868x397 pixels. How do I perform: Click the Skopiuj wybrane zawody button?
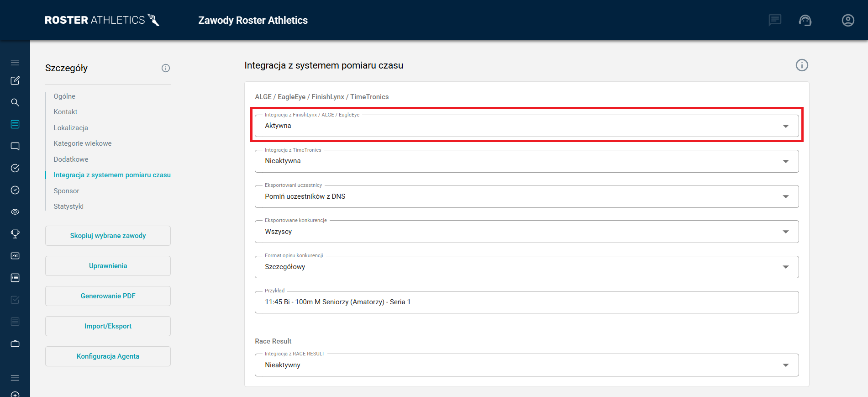108,236
